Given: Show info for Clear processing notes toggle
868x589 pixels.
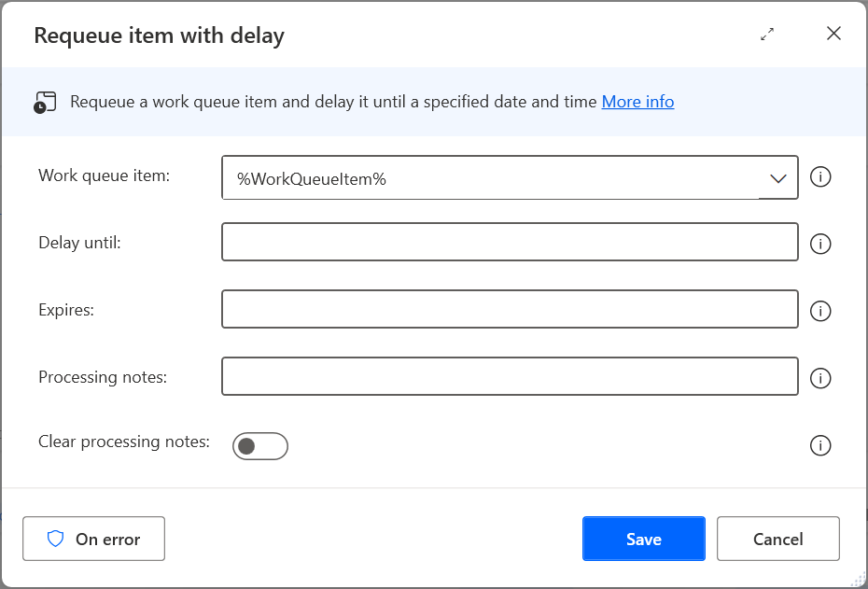Looking at the screenshot, I should coord(820,445).
